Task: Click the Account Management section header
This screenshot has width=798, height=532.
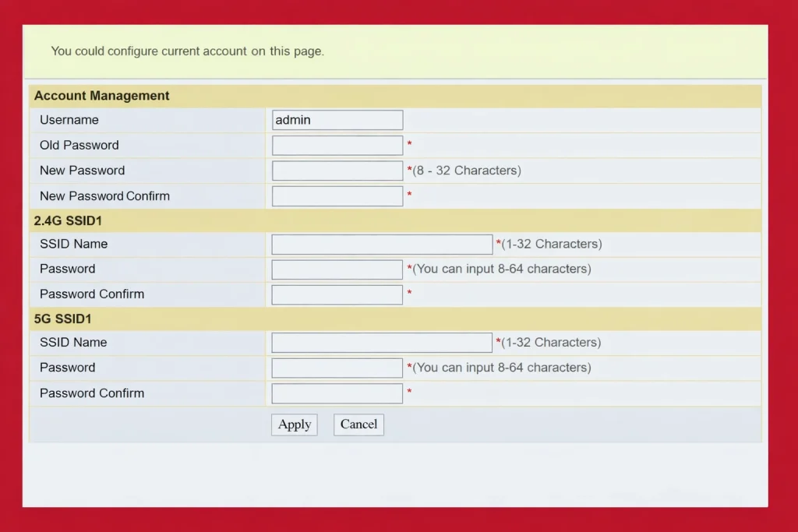Action: tap(102, 96)
